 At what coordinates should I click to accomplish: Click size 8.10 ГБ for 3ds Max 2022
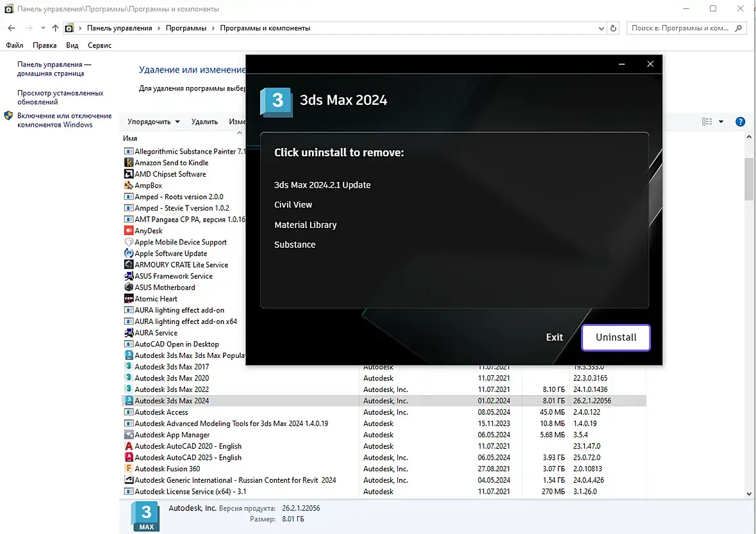[554, 389]
